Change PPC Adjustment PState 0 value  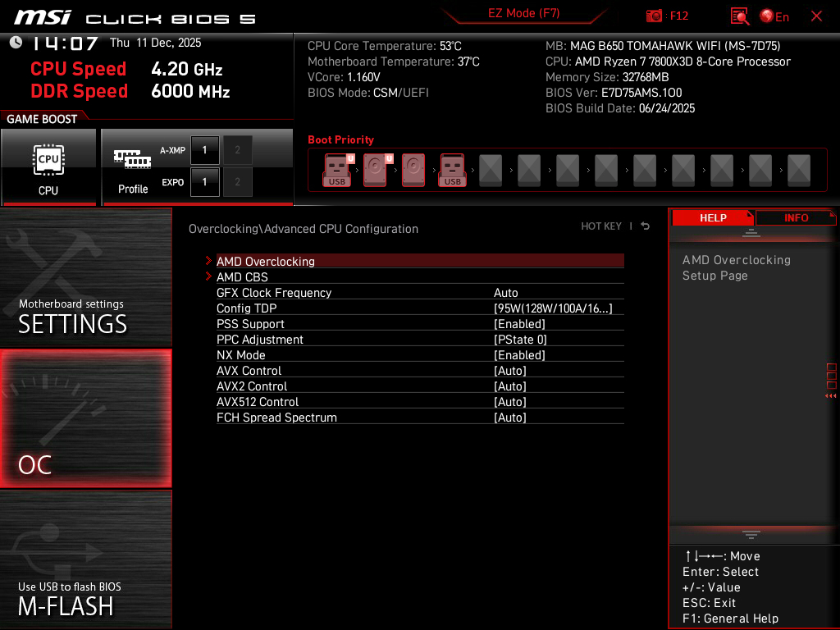(520, 339)
